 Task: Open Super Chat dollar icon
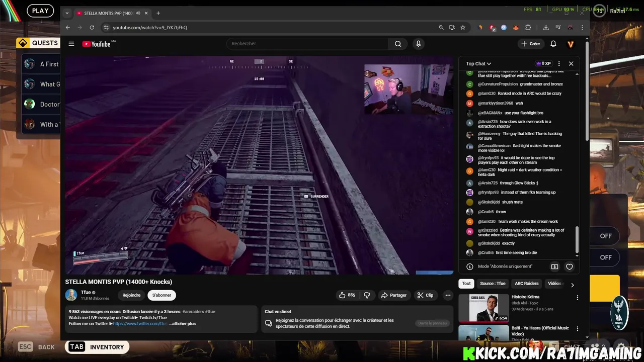(x=554, y=267)
